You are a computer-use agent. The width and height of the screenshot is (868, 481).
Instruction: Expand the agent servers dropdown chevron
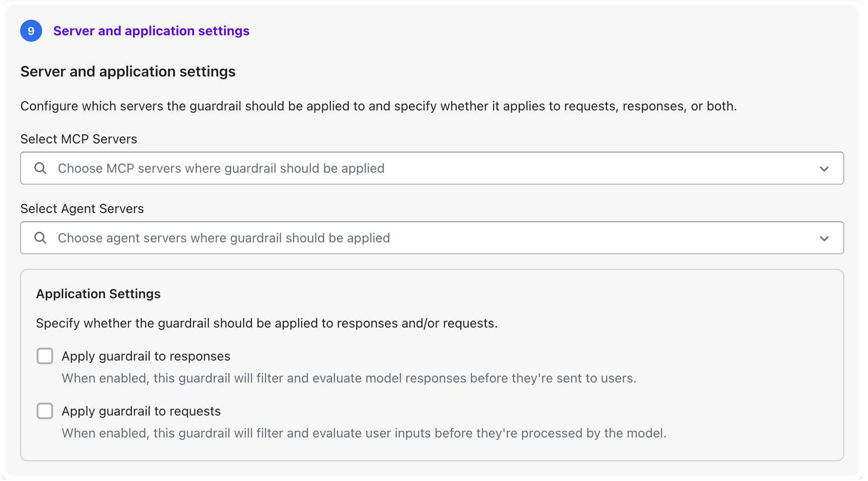[x=824, y=239]
